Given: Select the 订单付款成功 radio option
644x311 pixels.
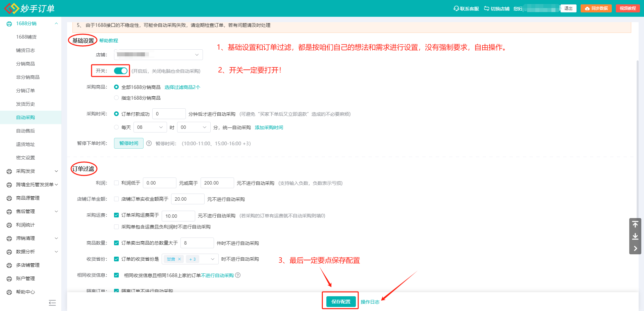Looking at the screenshot, I should (x=116, y=114).
